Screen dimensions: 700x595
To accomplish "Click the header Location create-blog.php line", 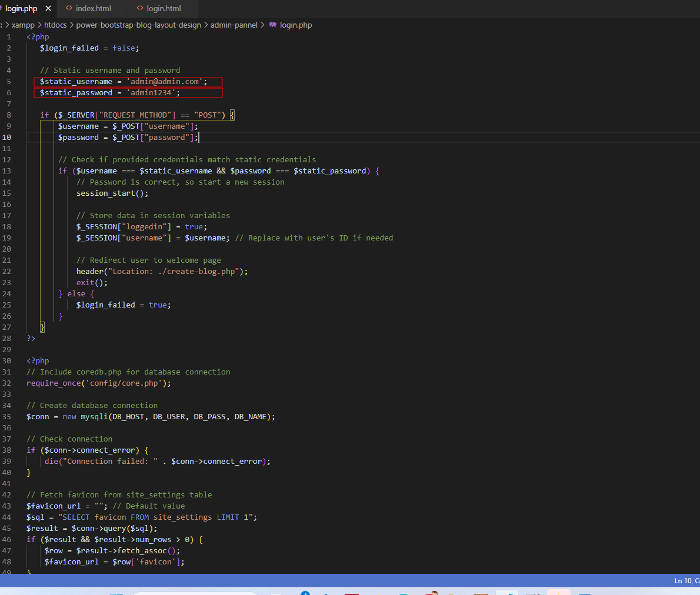I will click(x=162, y=272).
